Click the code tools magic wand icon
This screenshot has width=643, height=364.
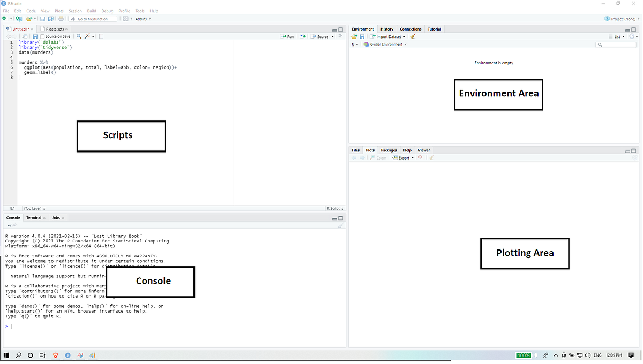(87, 36)
